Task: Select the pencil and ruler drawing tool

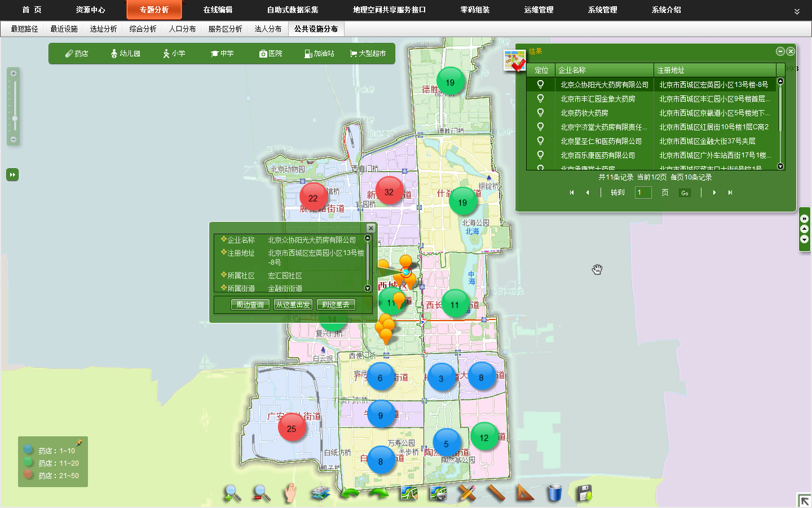Action: click(x=467, y=493)
